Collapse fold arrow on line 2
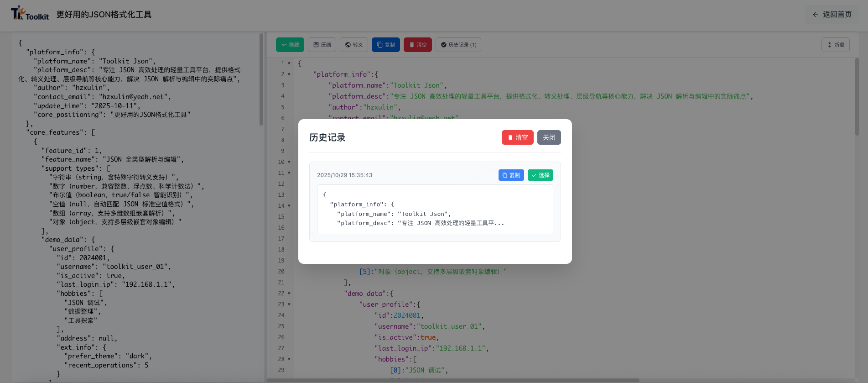Screen dimensions: 868x383 289,74
